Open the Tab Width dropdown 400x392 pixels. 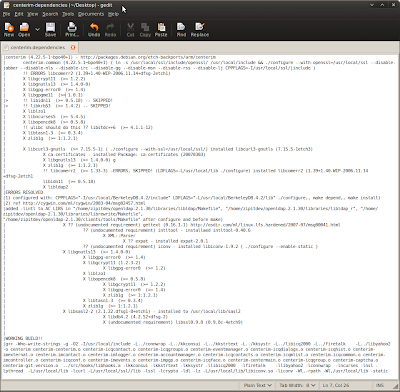[297, 385]
